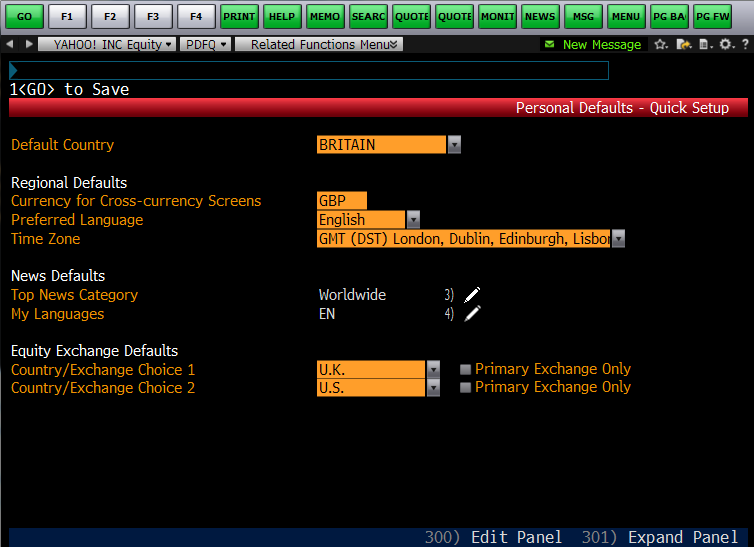
Task: Open the Default Country dropdown
Action: pyautogui.click(x=454, y=145)
